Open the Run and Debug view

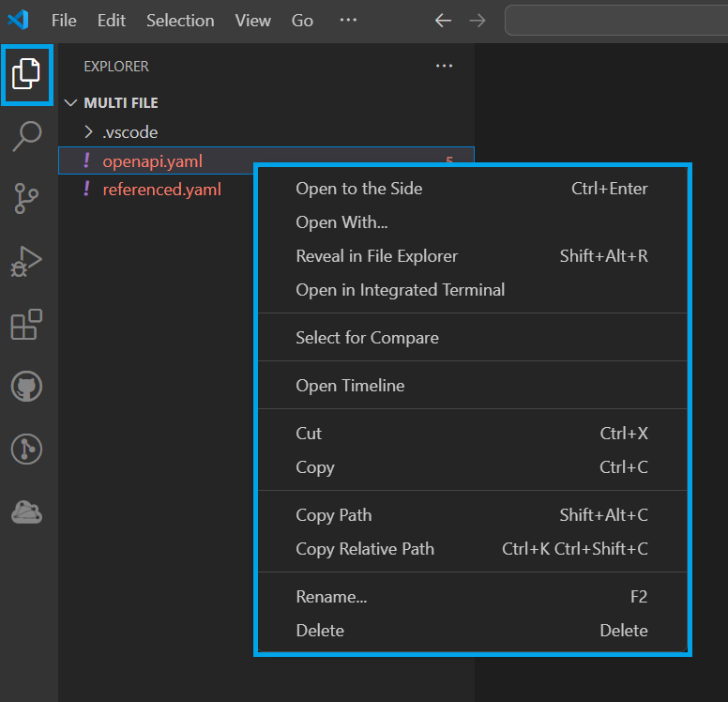pyautogui.click(x=26, y=262)
